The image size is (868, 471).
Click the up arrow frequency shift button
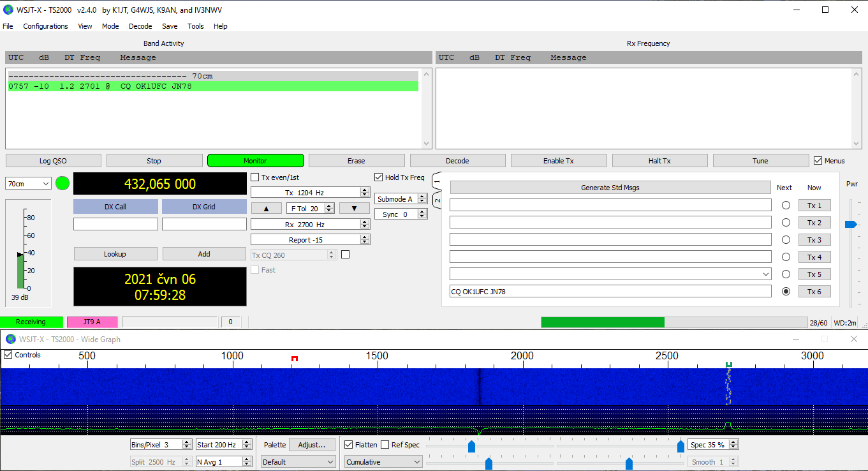267,208
